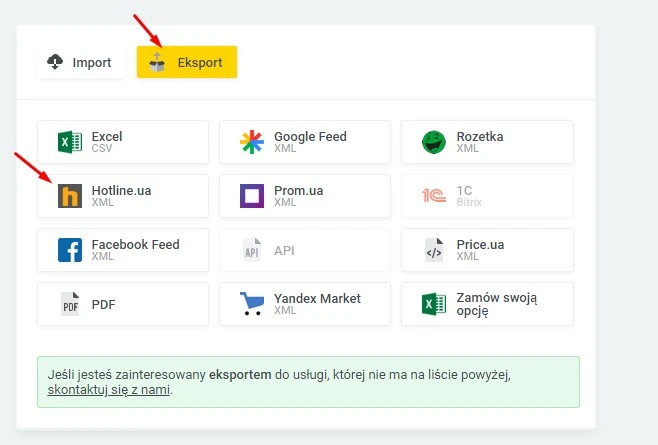
Task: Click the box icon on Eksport
Action: (157, 62)
